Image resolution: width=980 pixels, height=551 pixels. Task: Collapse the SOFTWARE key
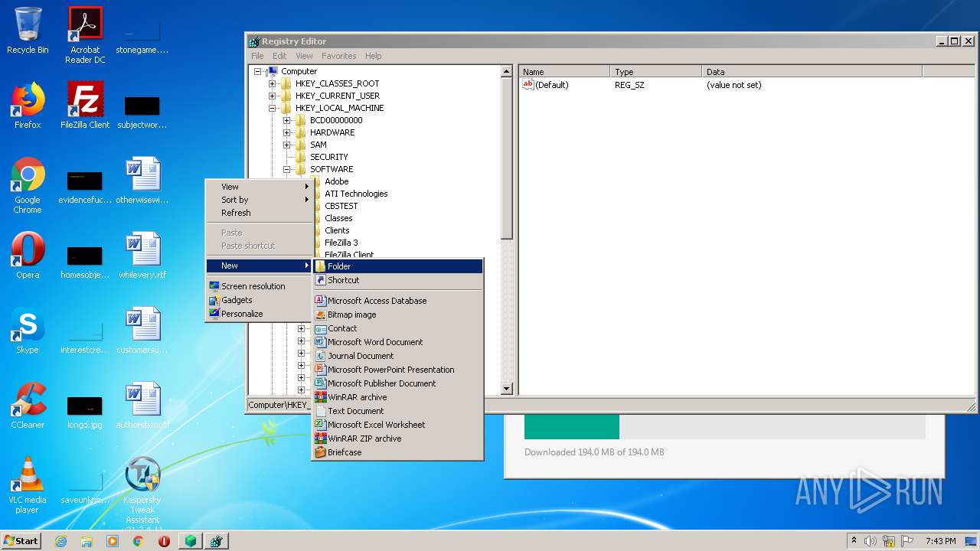click(286, 169)
